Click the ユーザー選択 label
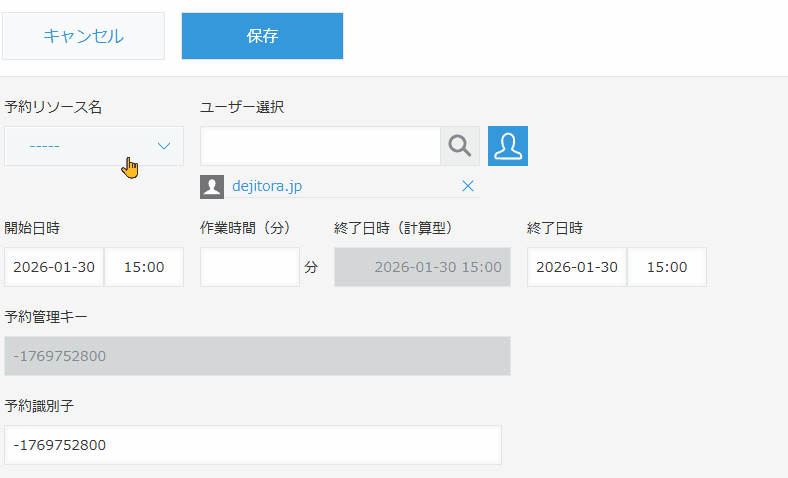 (x=242, y=107)
